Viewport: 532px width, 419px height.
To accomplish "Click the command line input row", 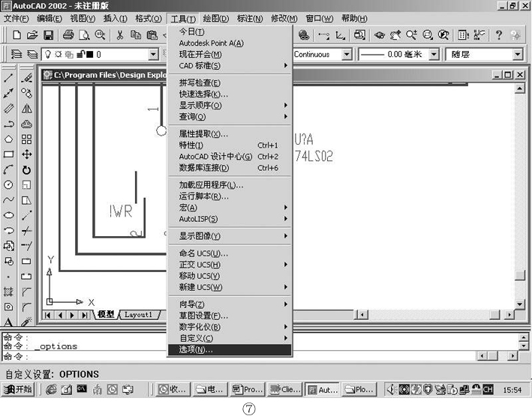I will pyautogui.click(x=239, y=356).
